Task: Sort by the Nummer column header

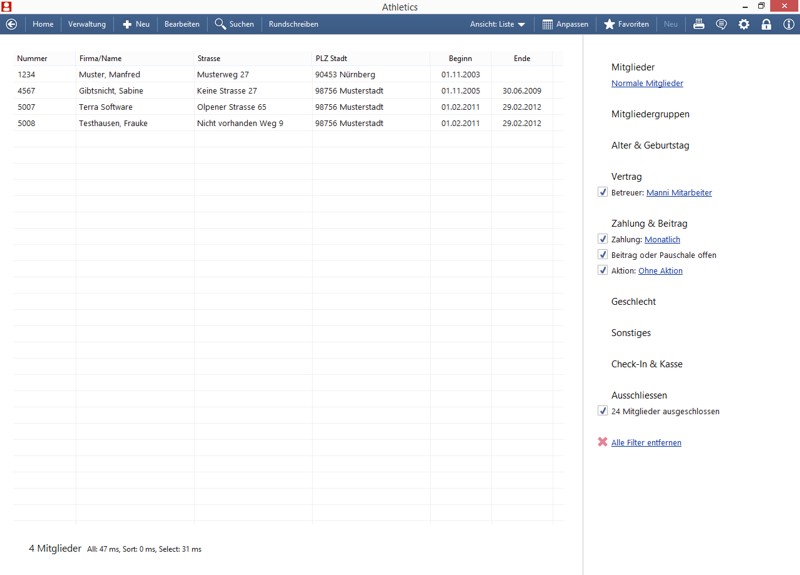Action: 32,58
